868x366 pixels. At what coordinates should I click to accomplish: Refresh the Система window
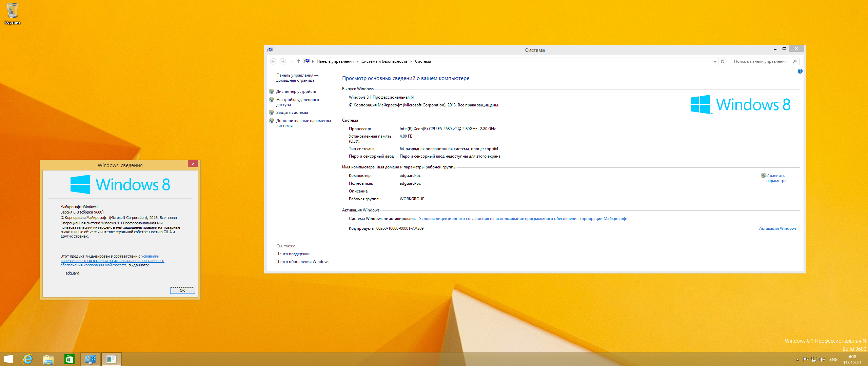(x=723, y=61)
